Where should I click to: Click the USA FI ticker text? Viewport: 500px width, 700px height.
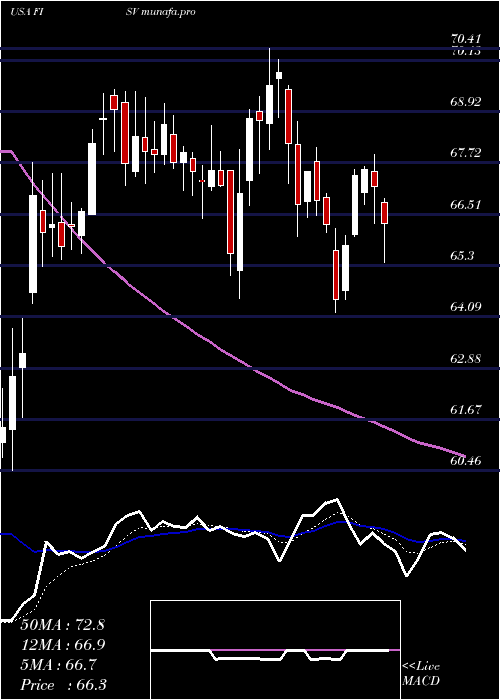coord(26,12)
